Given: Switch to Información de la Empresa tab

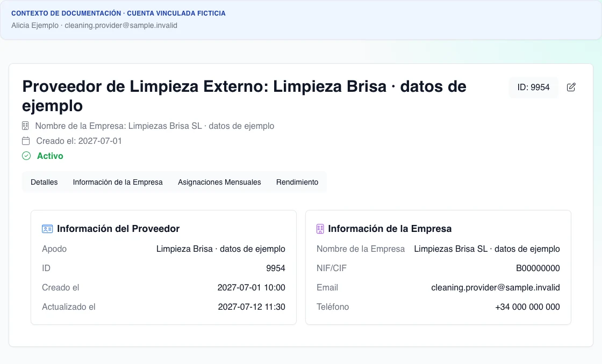Looking at the screenshot, I should pos(118,182).
